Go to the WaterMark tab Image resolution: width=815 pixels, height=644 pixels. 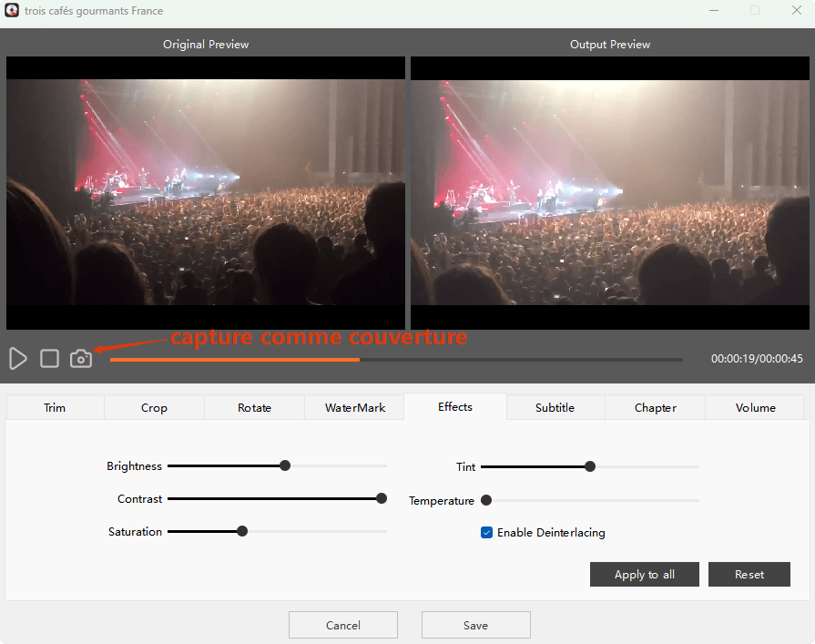tap(355, 408)
